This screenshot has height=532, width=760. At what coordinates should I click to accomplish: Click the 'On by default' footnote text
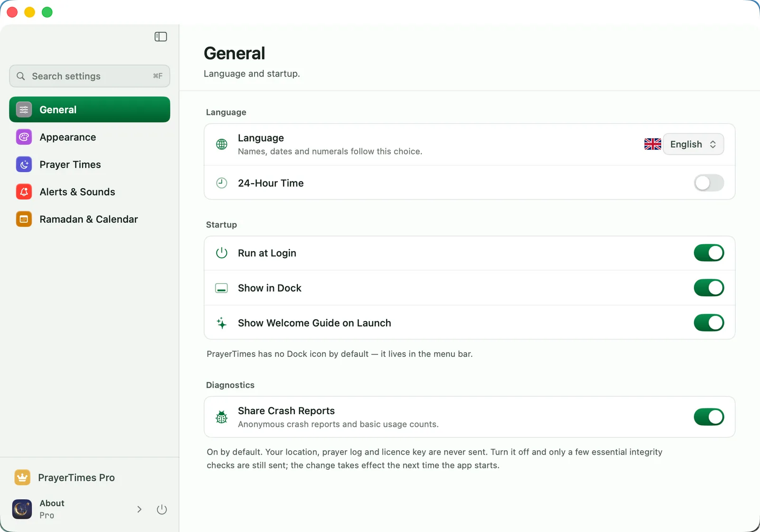tap(435, 458)
